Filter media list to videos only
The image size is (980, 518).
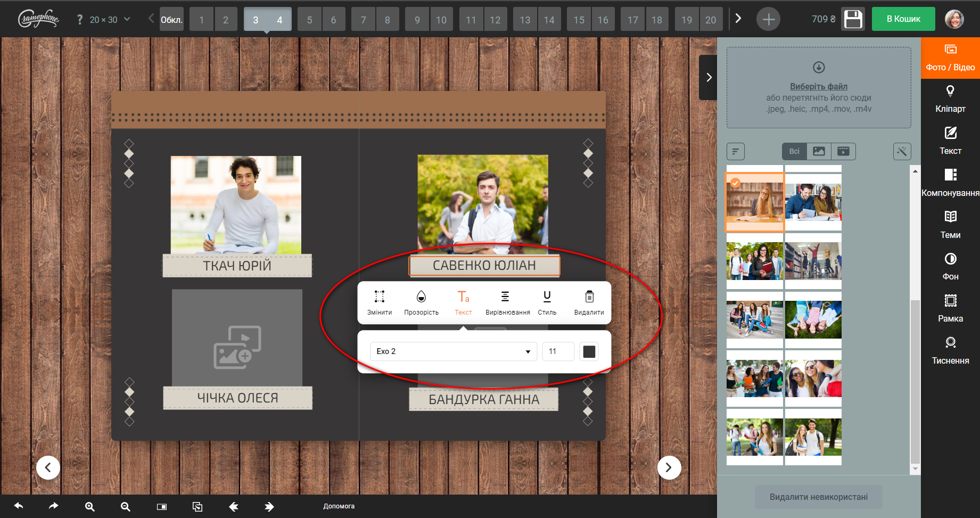pyautogui.click(x=843, y=152)
